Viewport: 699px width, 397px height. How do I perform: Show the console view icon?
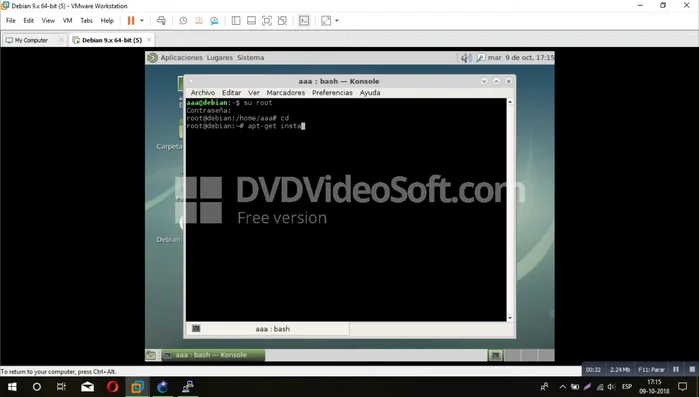pyautogui.click(x=304, y=20)
